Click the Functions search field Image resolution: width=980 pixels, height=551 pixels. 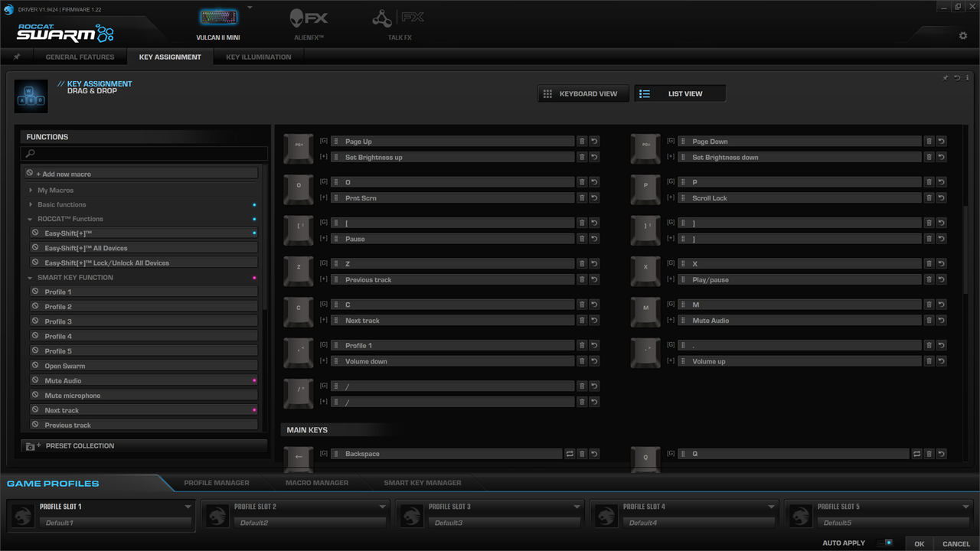tap(144, 153)
